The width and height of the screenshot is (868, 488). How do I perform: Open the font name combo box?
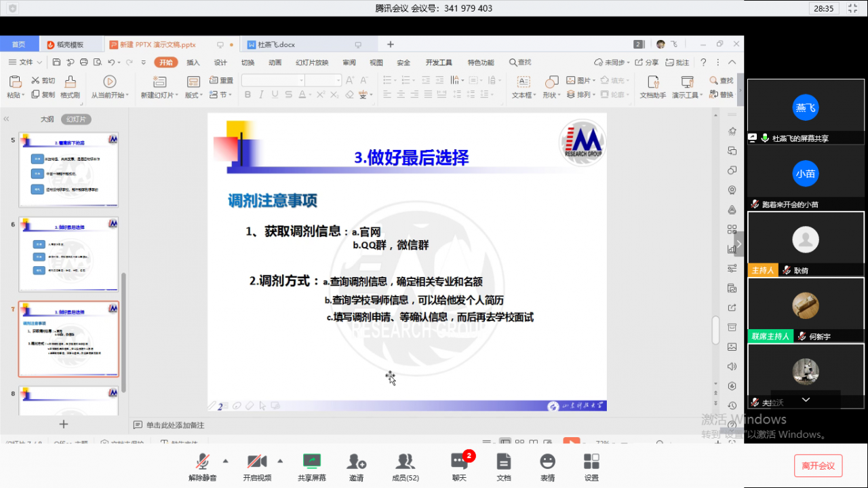point(273,80)
